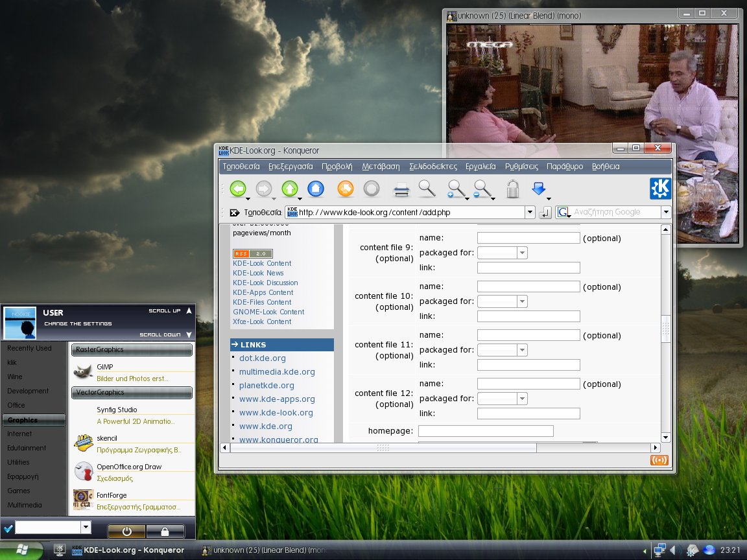This screenshot has height=560, width=747.
Task: Expand the Google search box dropdown arrow
Action: [x=666, y=213]
